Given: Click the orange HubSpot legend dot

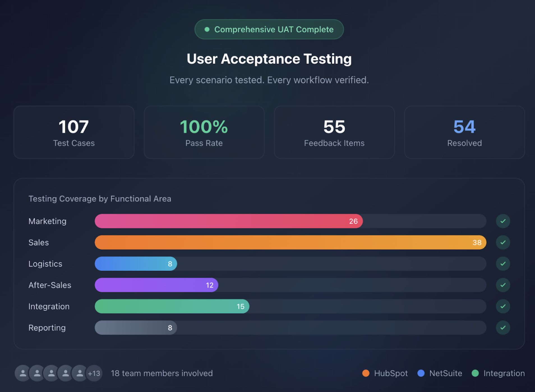Looking at the screenshot, I should tap(366, 373).
